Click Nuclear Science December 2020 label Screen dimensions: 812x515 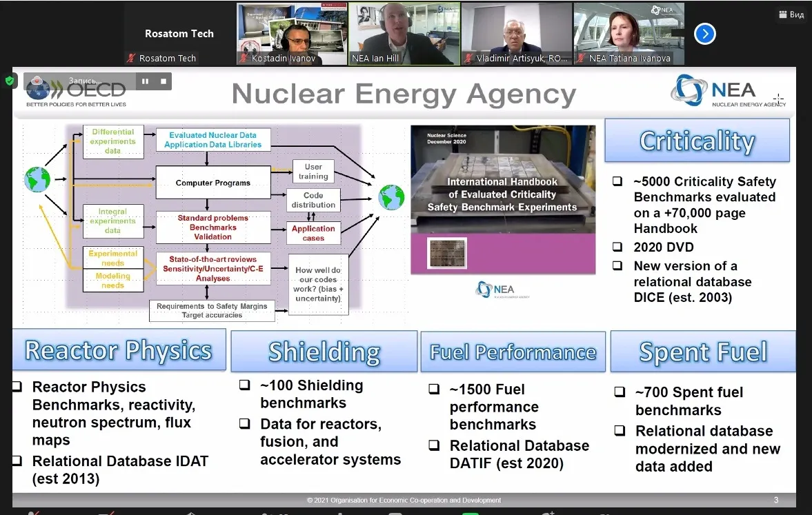[x=446, y=138]
